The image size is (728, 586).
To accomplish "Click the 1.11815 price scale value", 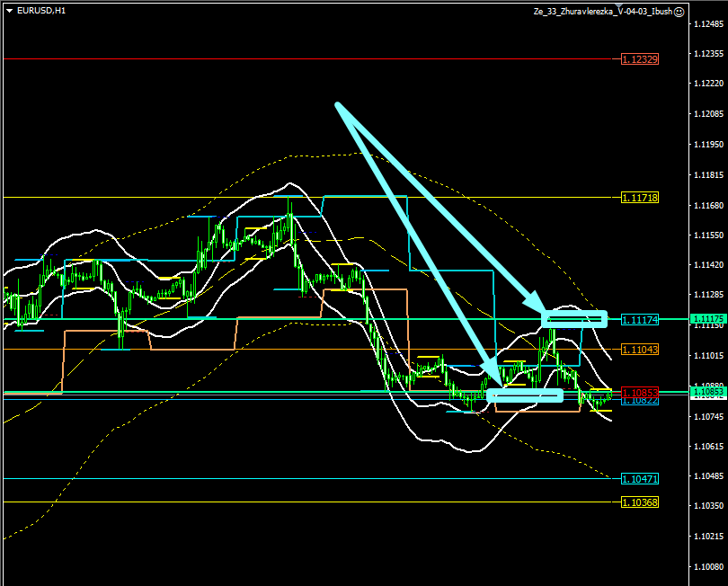I will click(708, 174).
